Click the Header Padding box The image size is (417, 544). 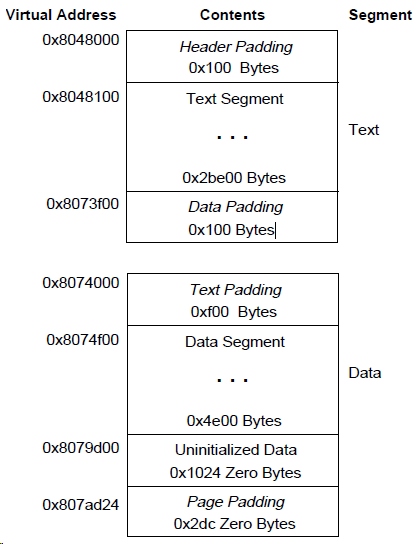[232, 57]
